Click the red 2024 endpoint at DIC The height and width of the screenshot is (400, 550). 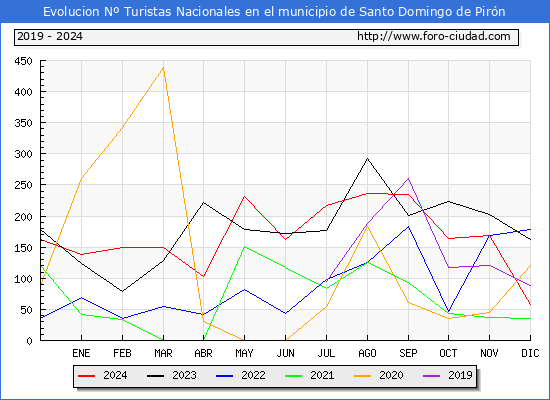(530, 305)
